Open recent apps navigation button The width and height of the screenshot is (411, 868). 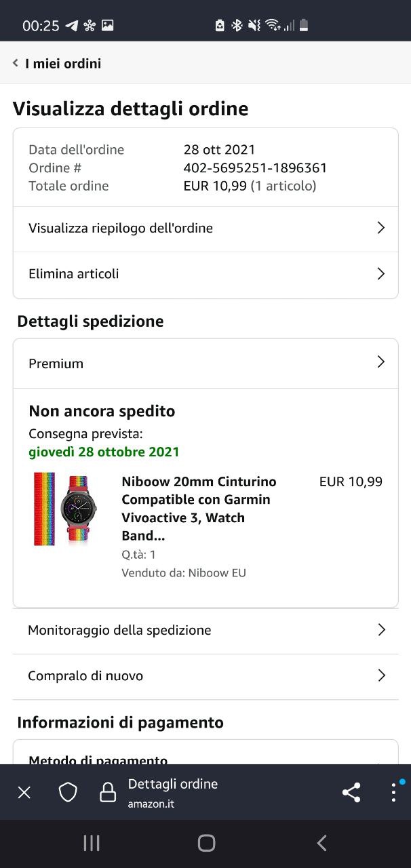(91, 843)
